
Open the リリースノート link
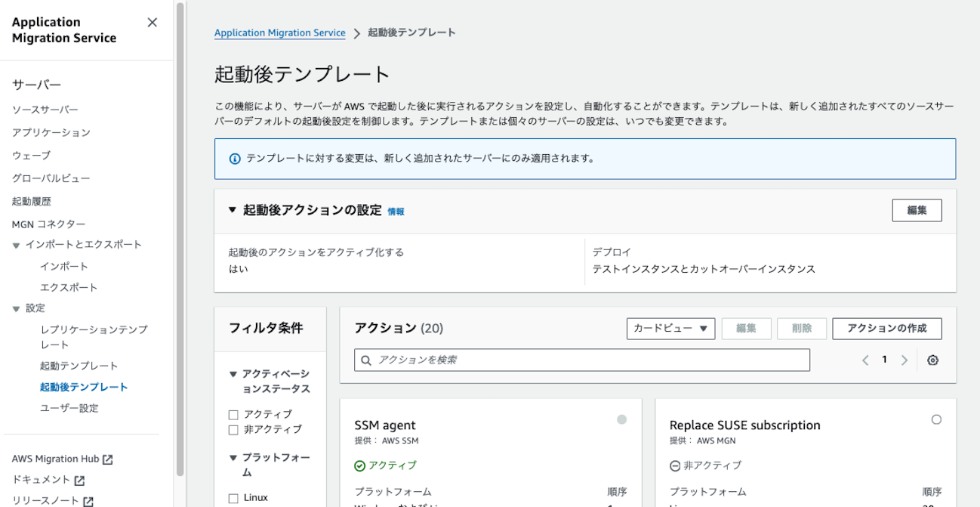click(45, 501)
